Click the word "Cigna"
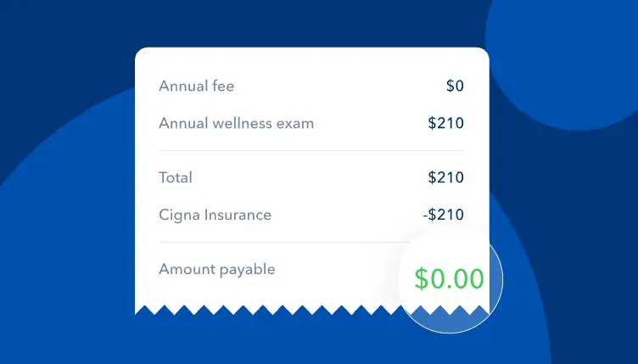Image resolution: width=638 pixels, height=364 pixels. tap(178, 215)
